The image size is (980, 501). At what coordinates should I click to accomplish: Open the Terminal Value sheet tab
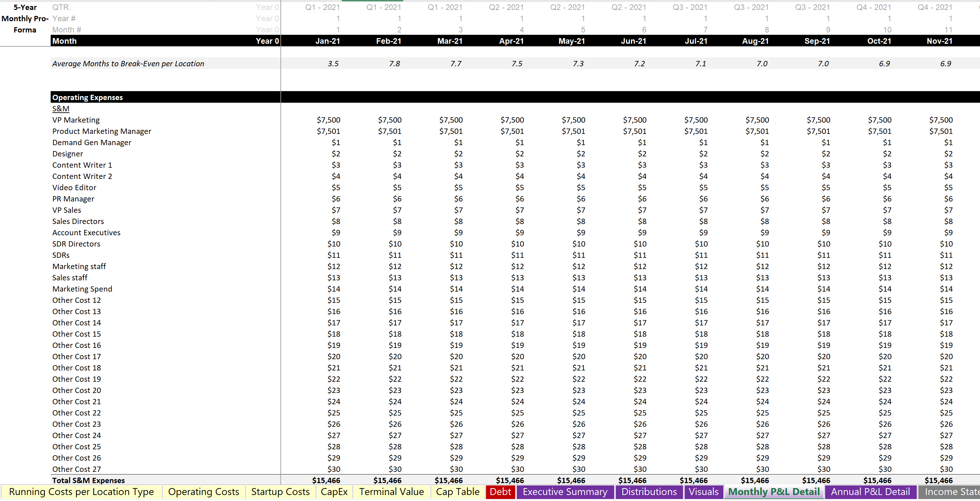point(391,492)
